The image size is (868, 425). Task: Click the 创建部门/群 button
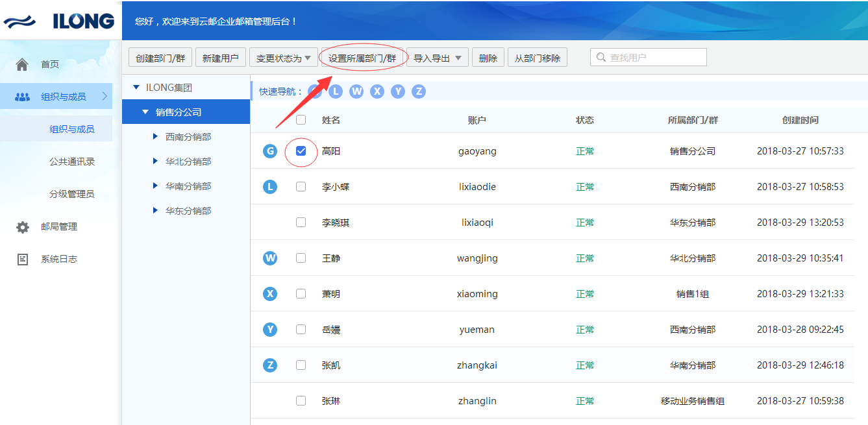[x=160, y=57]
